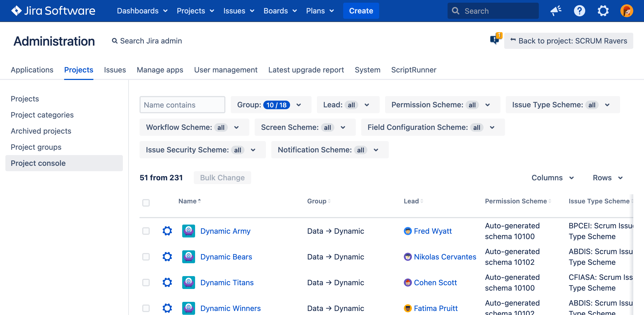Open the notifications megaphone icon

(x=556, y=11)
